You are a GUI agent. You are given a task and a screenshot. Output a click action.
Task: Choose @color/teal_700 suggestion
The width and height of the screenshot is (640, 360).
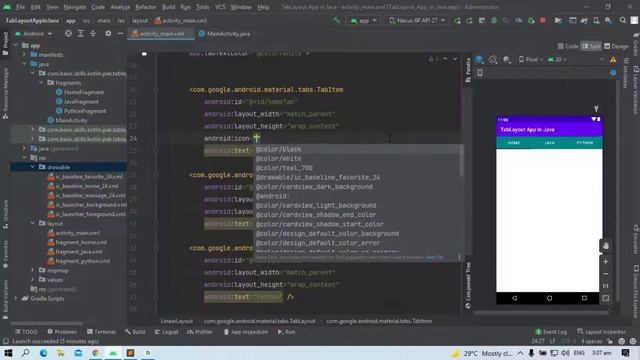[x=284, y=168]
